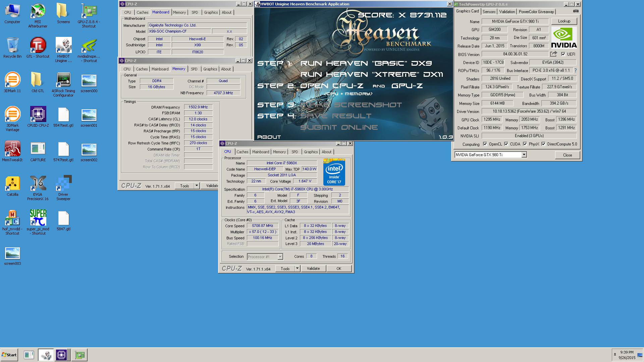644x362 pixels.
Task: Open the screen003 image file
Action: point(12,256)
